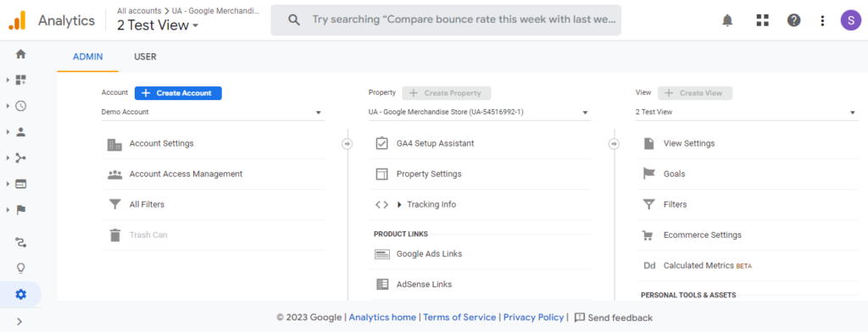Open Account Access Management text
The image size is (868, 332).
coord(186,174)
